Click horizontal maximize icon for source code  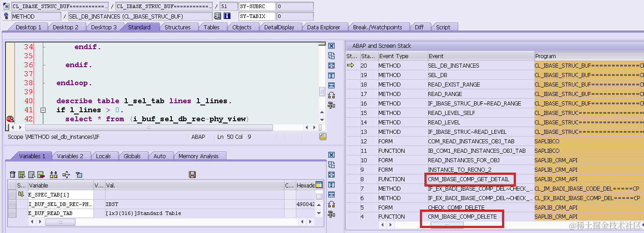331,86
